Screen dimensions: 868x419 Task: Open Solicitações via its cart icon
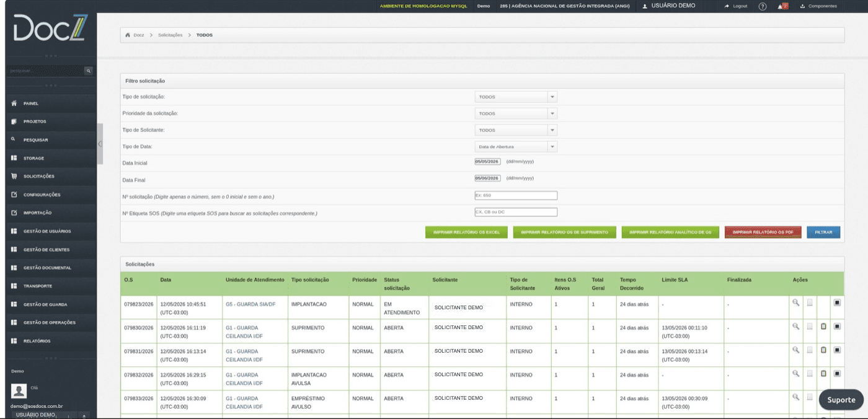(14, 176)
